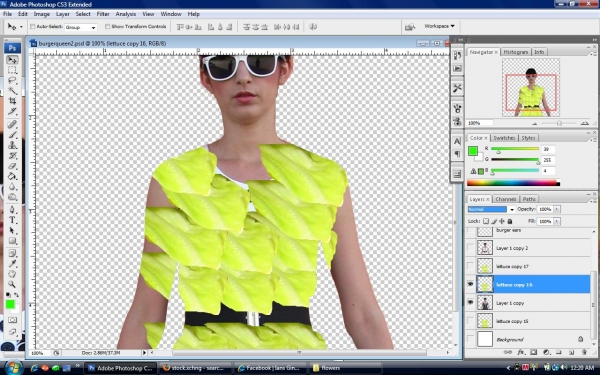Open the layer style fx menu

click(x=521, y=352)
